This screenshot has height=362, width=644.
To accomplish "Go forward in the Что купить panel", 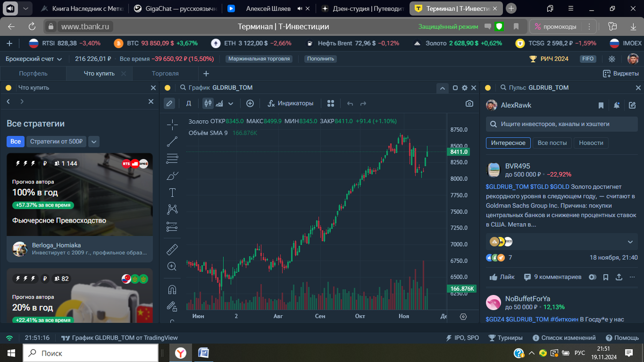I will (x=21, y=101).
